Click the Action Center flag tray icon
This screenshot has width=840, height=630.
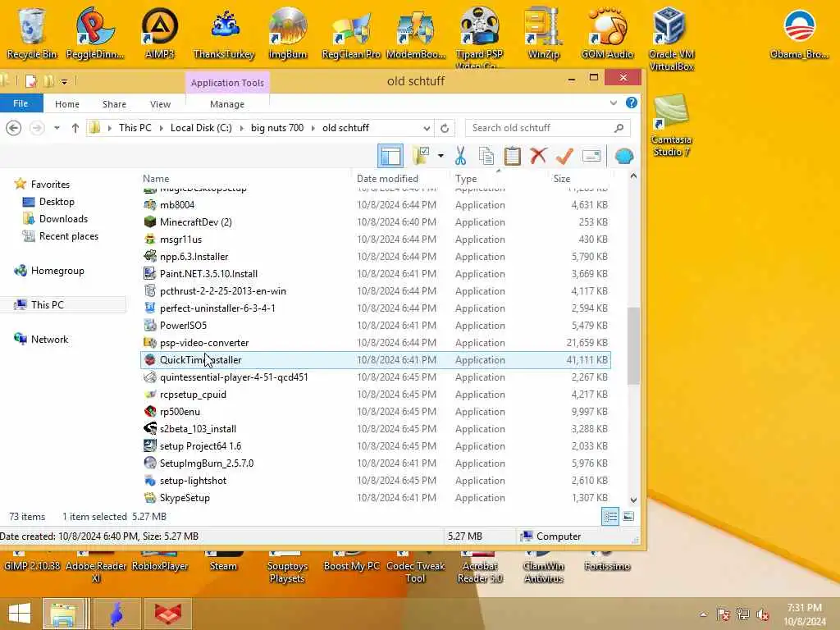pyautogui.click(x=724, y=614)
